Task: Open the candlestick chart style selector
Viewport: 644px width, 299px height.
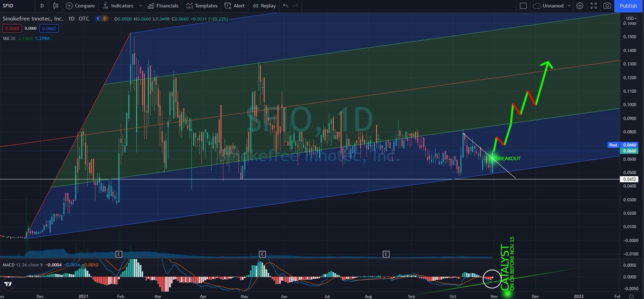Action: (56, 6)
